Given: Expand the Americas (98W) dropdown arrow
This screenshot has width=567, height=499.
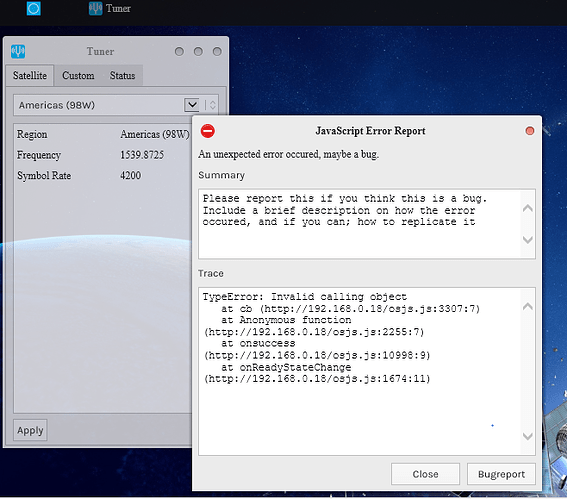Looking at the screenshot, I should [x=192, y=105].
